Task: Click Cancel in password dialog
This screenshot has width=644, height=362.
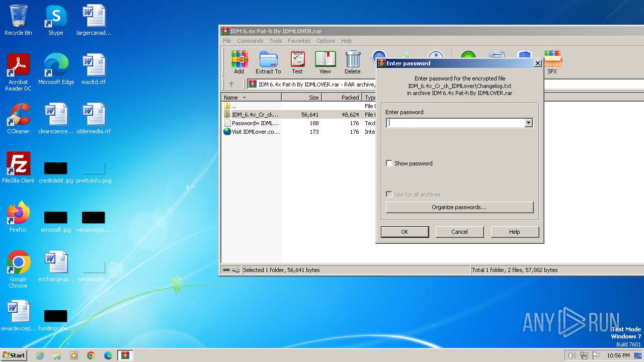Action: point(459,232)
